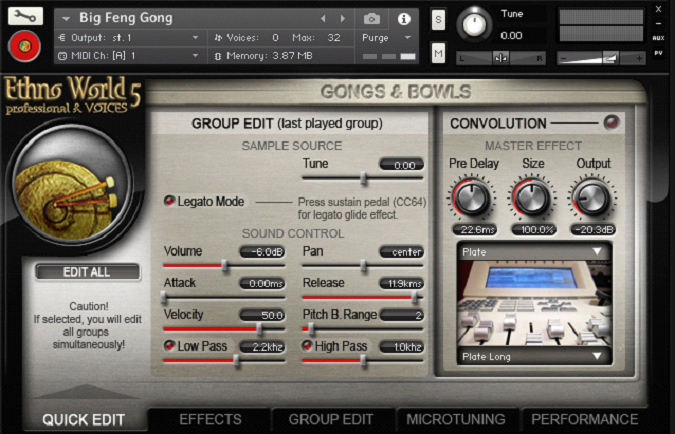Click the Velocity 50.0 value field
675x434 pixels.
point(262,315)
